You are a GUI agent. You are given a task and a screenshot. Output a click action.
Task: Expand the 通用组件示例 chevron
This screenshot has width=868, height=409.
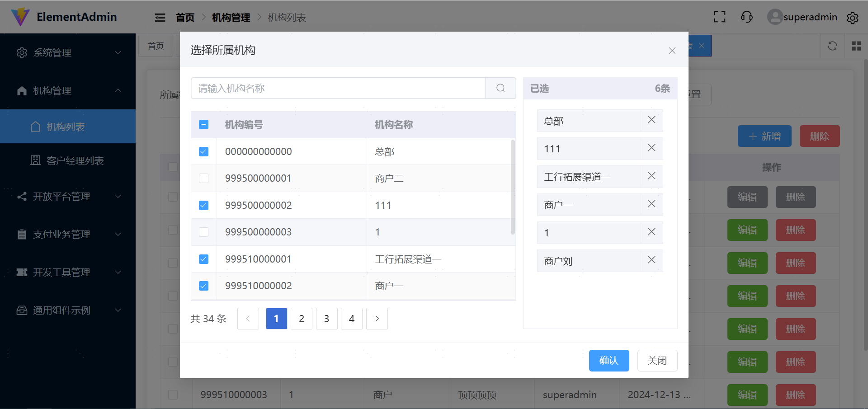118,310
